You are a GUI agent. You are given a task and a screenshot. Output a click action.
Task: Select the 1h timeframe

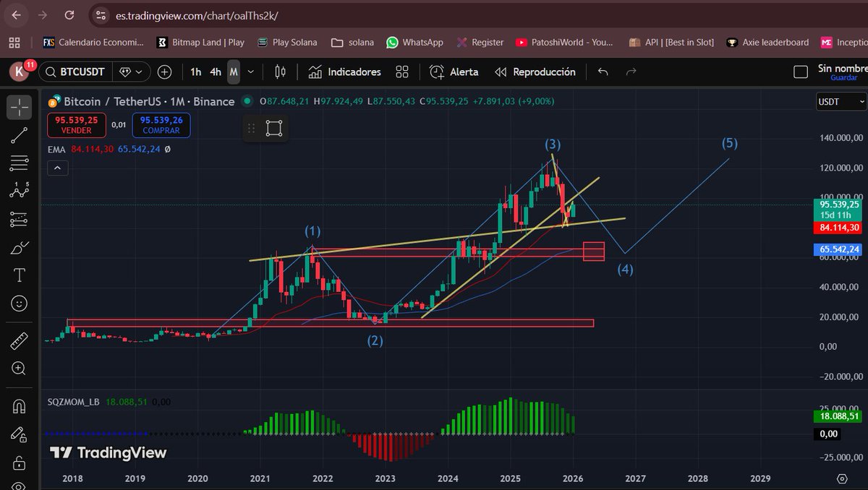195,72
